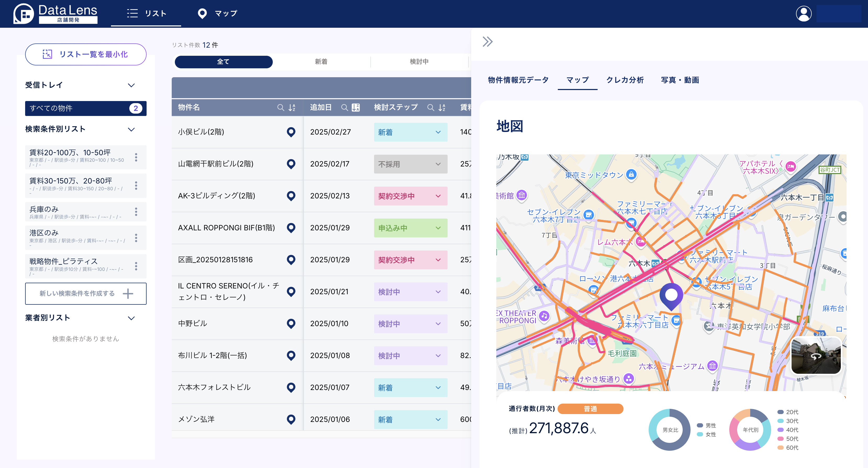868x468 pixels.
Task: Open saved search 港区のみ
Action: point(86,238)
